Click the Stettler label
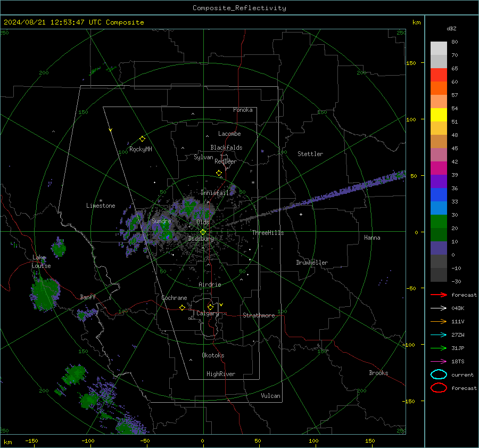479x448 pixels. tap(310, 154)
